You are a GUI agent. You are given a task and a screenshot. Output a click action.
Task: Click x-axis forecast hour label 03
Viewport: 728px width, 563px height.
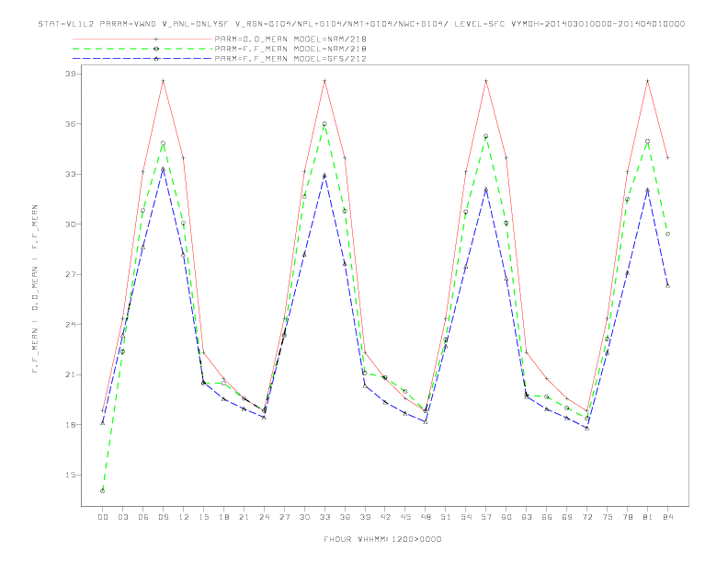[x=122, y=517]
